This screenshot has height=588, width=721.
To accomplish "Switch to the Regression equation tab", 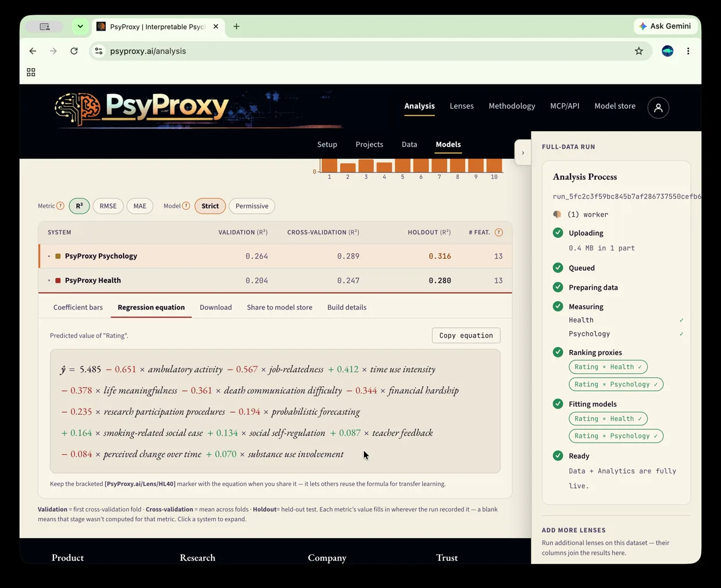I will [x=151, y=307].
